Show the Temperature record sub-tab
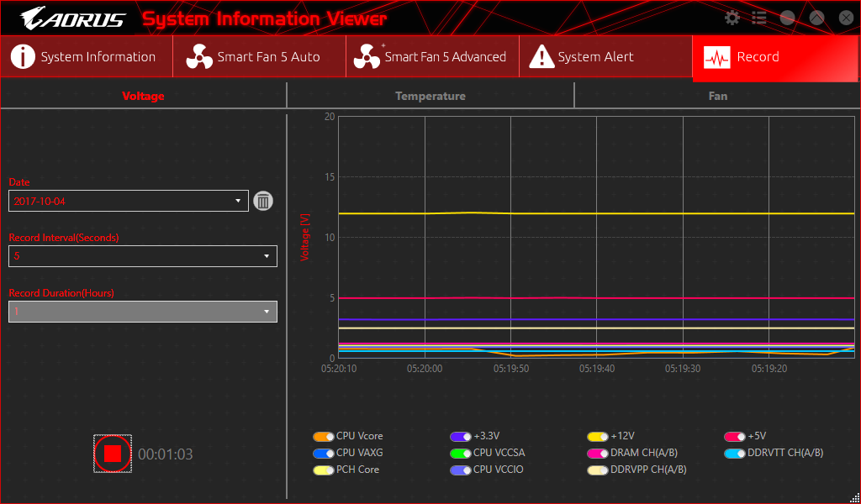The width and height of the screenshot is (861, 504). 430,96
